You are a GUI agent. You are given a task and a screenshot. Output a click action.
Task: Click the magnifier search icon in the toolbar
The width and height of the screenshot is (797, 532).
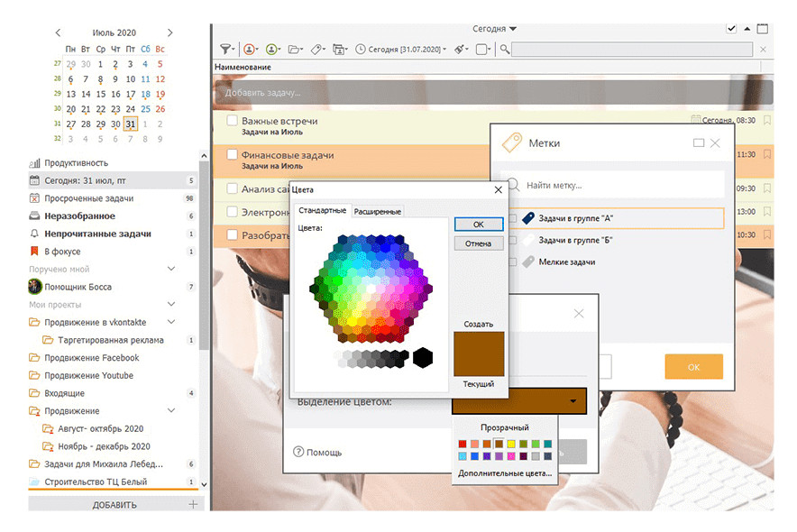click(505, 50)
